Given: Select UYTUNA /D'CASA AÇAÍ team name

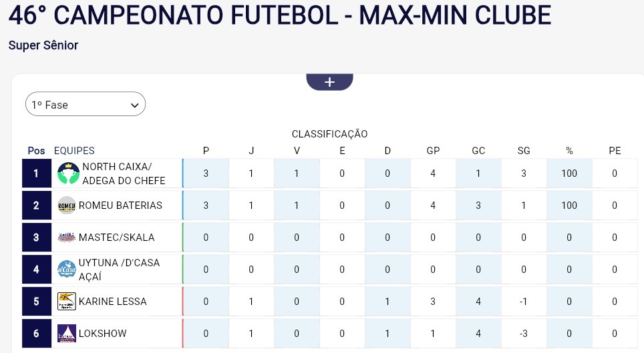Looking at the screenshot, I should pos(119,270).
